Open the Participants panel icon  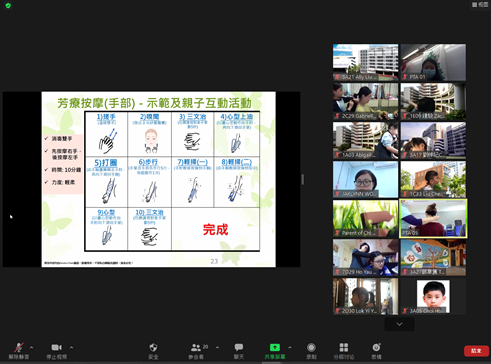click(196, 348)
